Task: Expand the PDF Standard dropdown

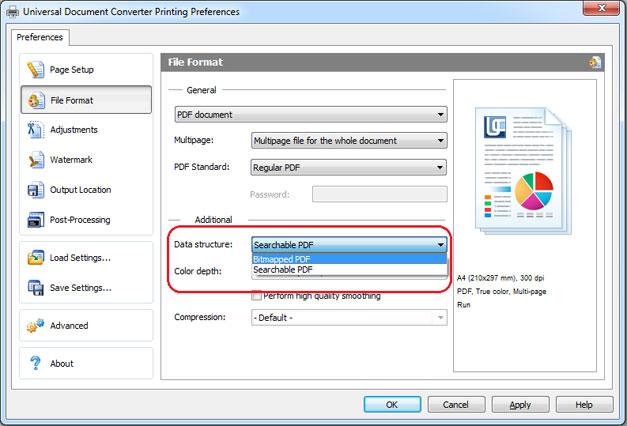Action: pyautogui.click(x=348, y=167)
